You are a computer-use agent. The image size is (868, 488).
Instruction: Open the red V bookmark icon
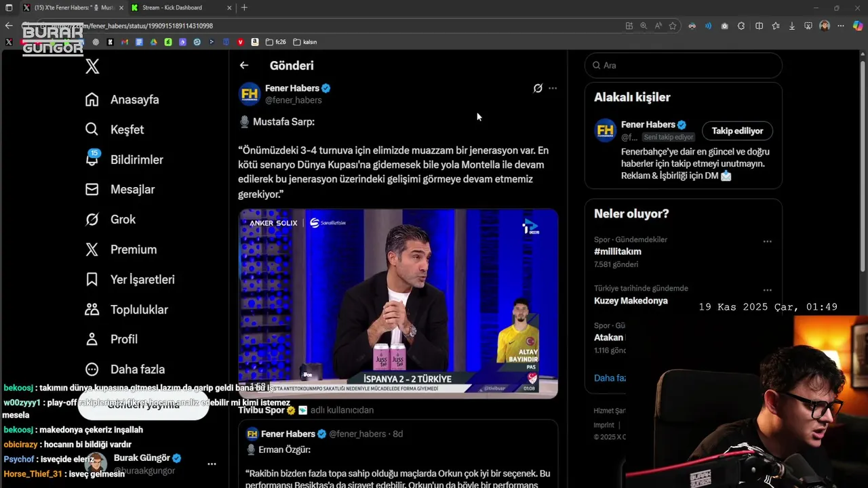[x=241, y=42]
